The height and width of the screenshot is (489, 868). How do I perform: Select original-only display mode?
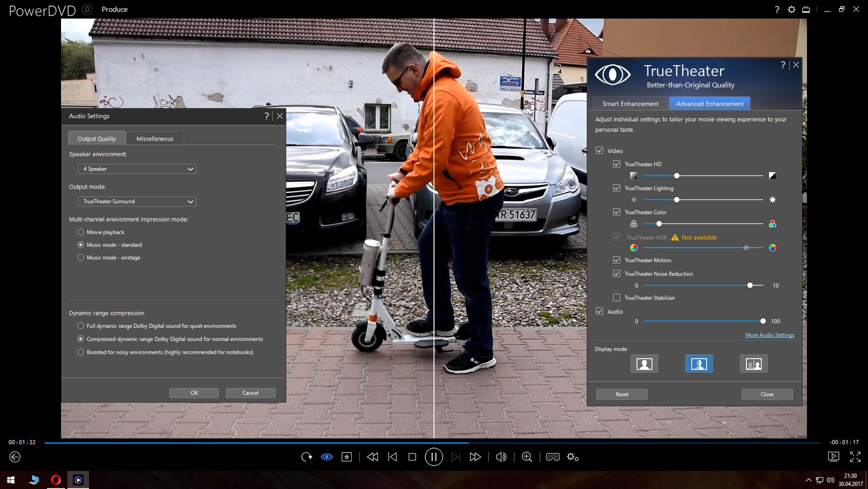coord(644,364)
